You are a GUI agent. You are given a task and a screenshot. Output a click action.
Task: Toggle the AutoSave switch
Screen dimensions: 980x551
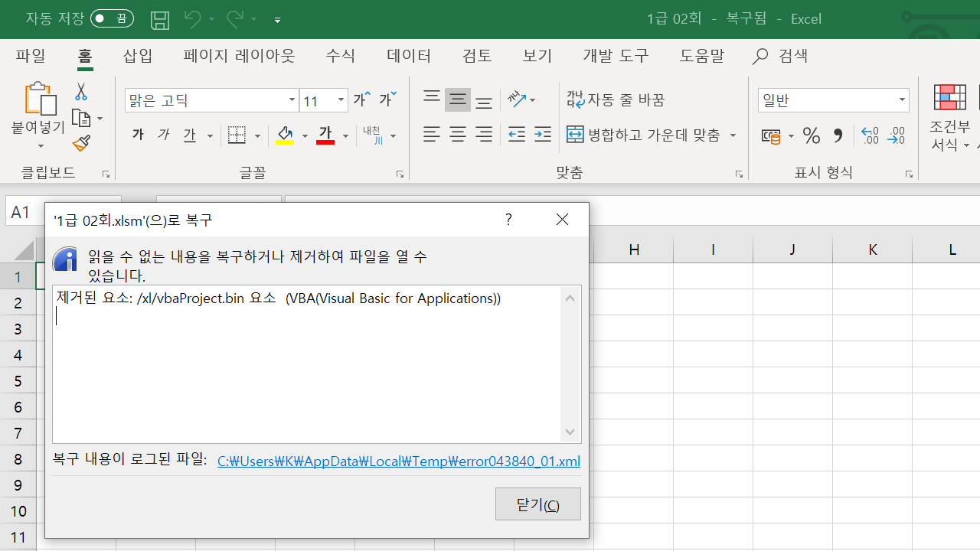tap(112, 19)
